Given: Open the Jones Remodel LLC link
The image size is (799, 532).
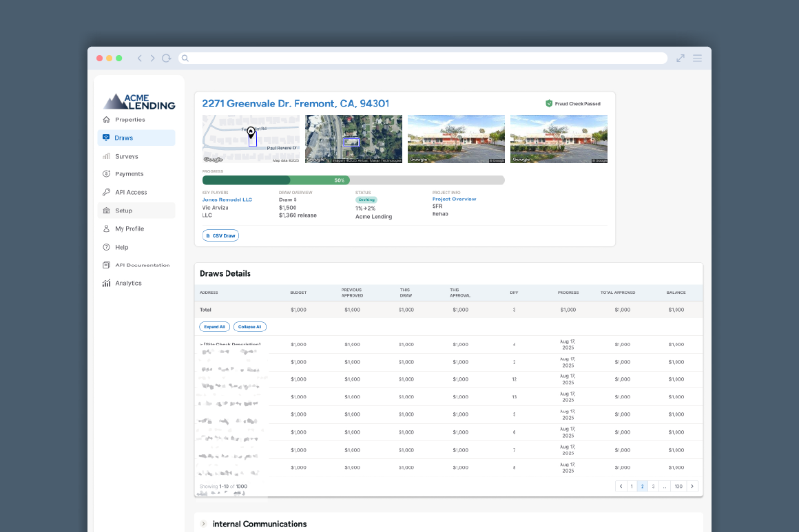Looking at the screenshot, I should pos(227,200).
